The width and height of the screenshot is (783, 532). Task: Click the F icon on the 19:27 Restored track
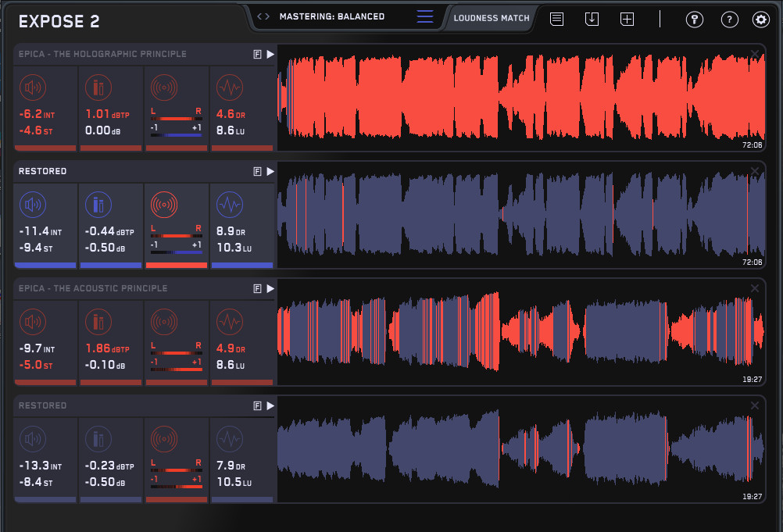257,406
